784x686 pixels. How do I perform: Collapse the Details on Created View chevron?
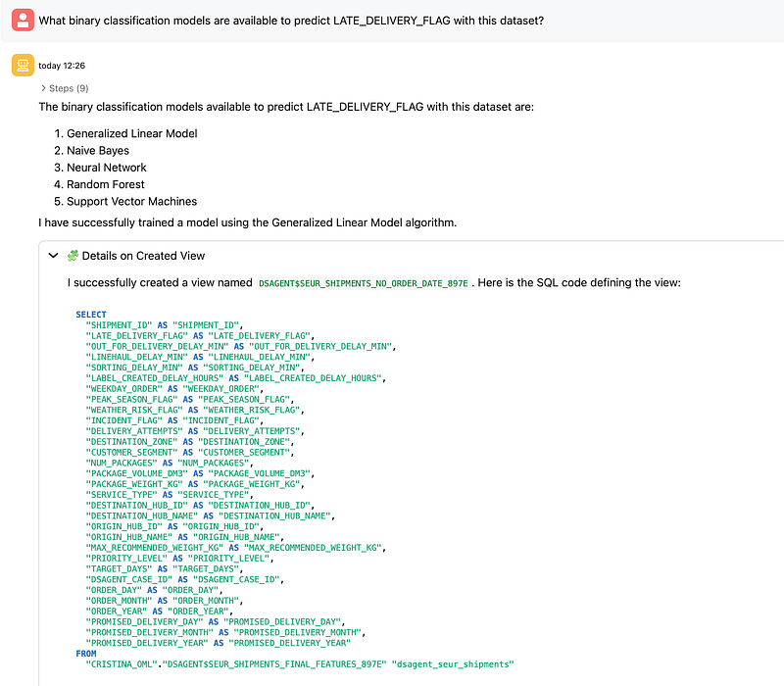pyautogui.click(x=53, y=256)
